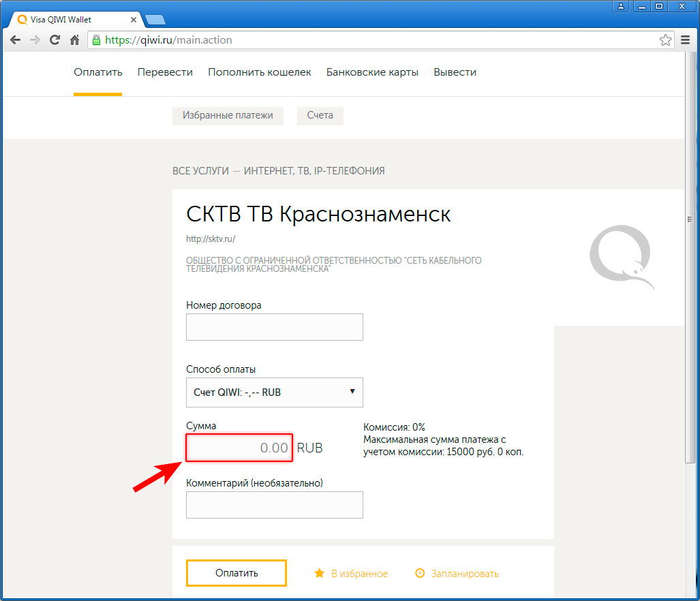Click the browser address bar URL
700x601 pixels.
169,40
